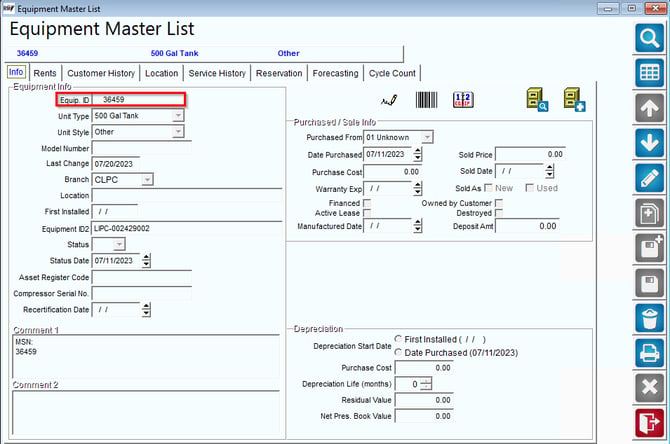Toggle the Destroyed checkbox
This screenshot has height=444, width=670.
(498, 213)
